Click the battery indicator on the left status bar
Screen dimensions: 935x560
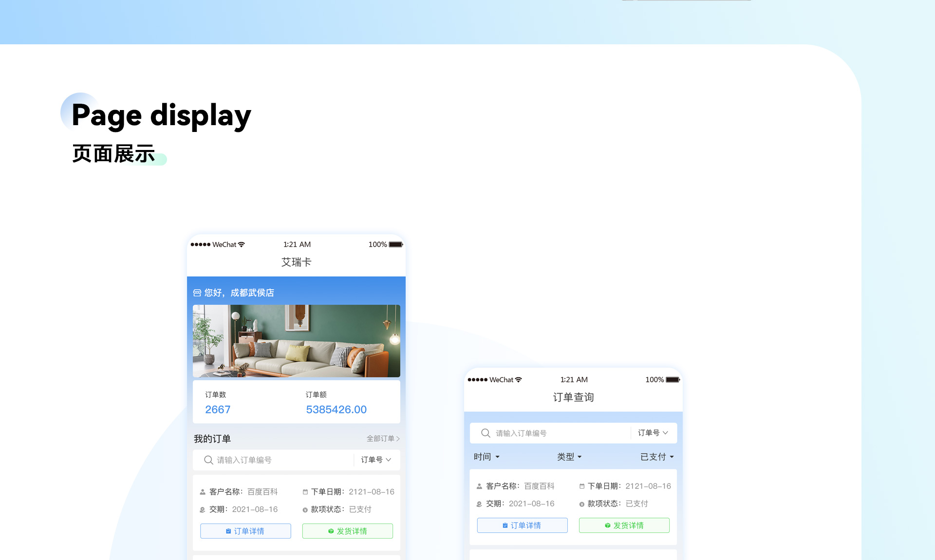[x=395, y=244]
